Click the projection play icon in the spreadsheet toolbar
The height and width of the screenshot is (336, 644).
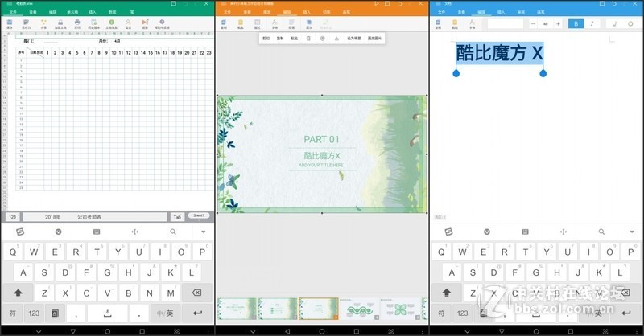point(145,24)
